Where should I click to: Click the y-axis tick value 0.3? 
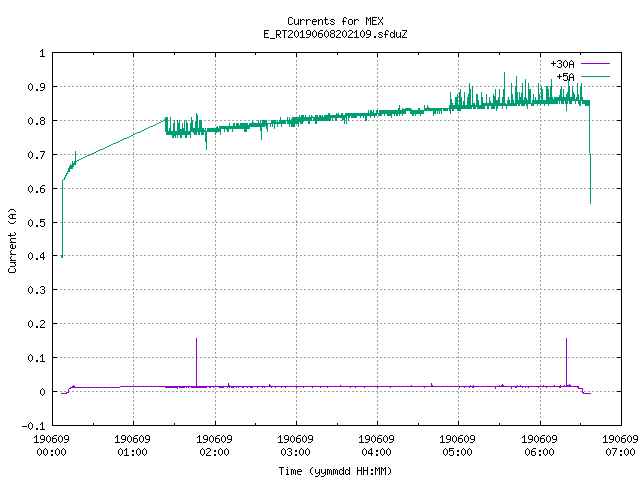pyautogui.click(x=36, y=290)
